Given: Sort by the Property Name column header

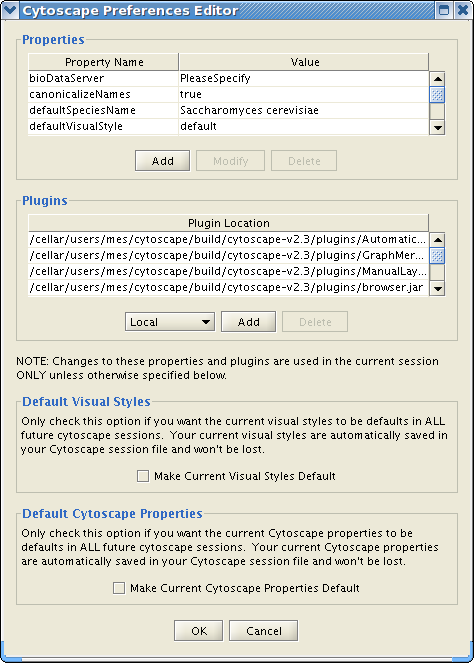Looking at the screenshot, I should point(104,62).
